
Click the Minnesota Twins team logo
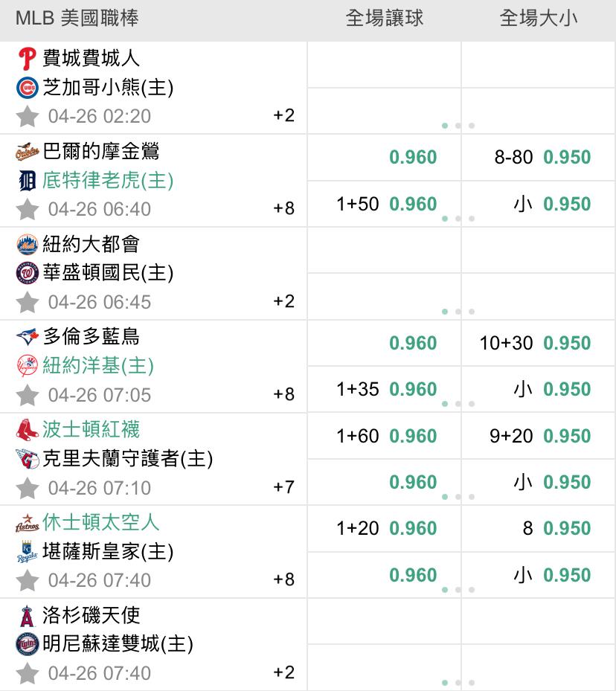pyautogui.click(x=27, y=644)
